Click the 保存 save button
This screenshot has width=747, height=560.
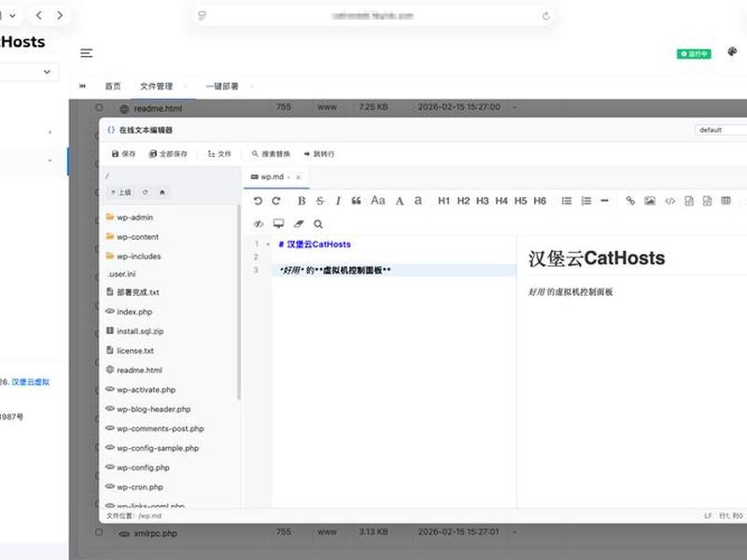(123, 154)
